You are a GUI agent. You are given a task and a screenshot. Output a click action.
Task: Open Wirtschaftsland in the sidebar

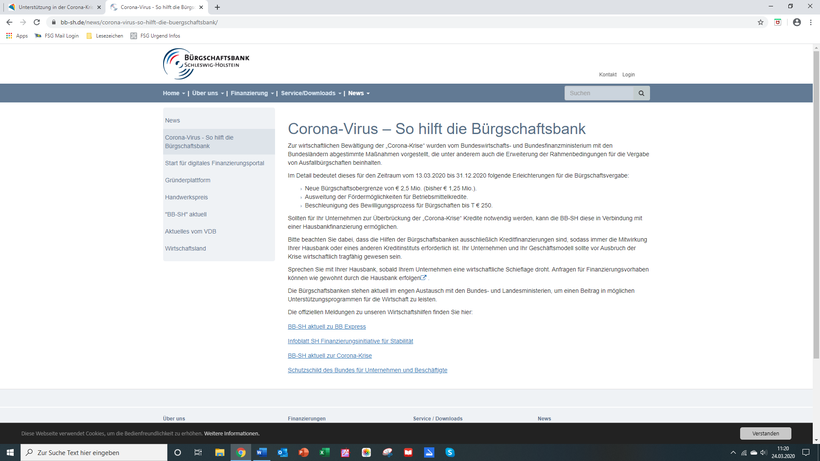coord(185,249)
